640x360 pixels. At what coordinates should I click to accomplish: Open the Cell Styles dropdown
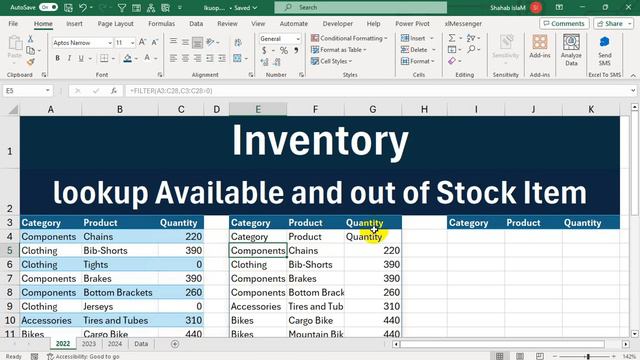(x=331, y=61)
